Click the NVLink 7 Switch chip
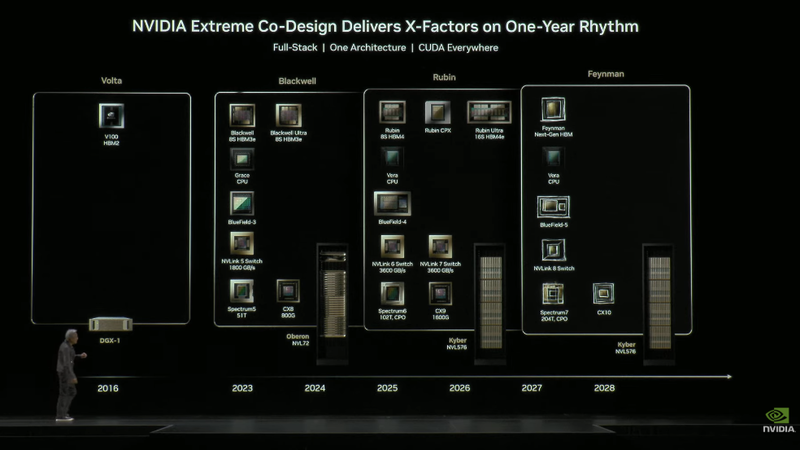Viewport: 800px width, 450px height. click(x=440, y=247)
